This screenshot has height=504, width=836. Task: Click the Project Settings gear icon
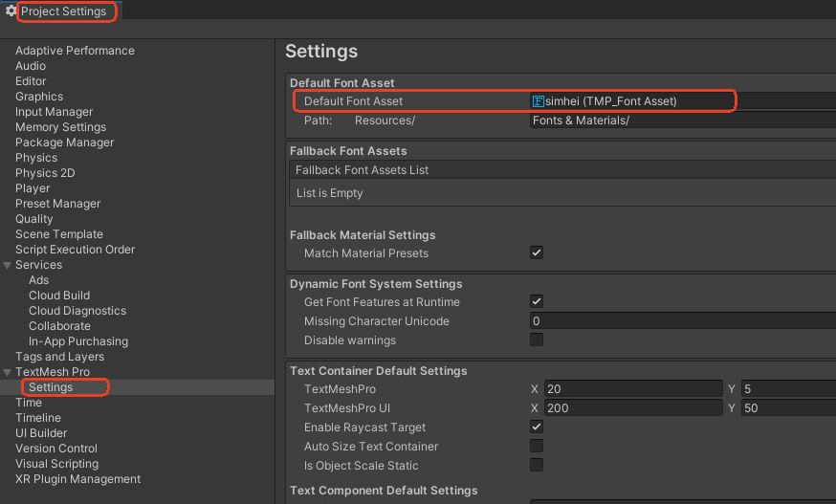click(11, 11)
